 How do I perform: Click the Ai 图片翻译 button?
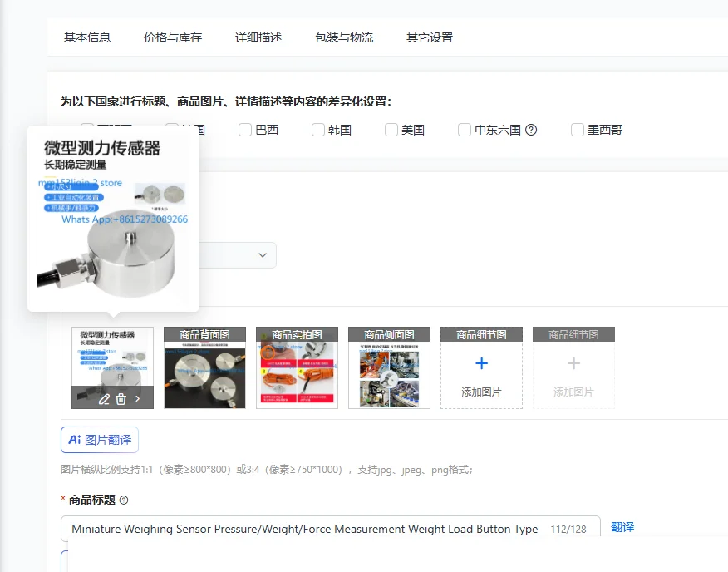click(x=100, y=440)
